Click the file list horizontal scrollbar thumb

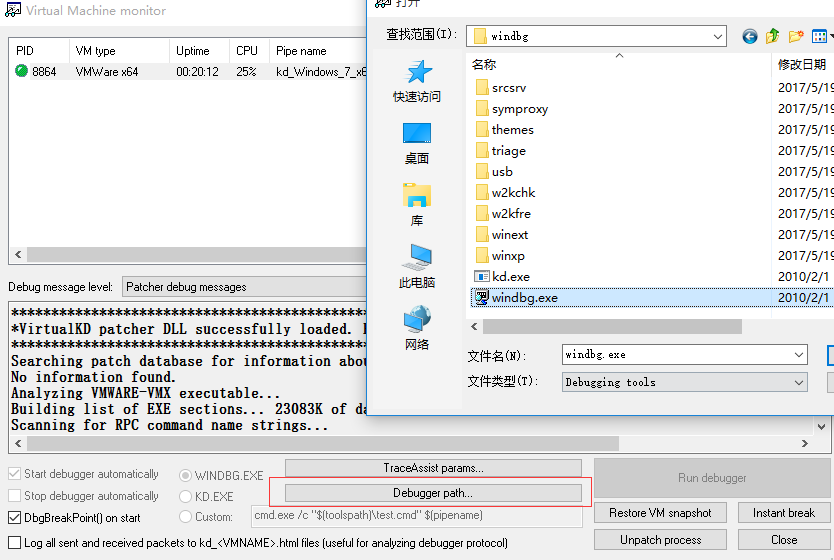(612, 327)
